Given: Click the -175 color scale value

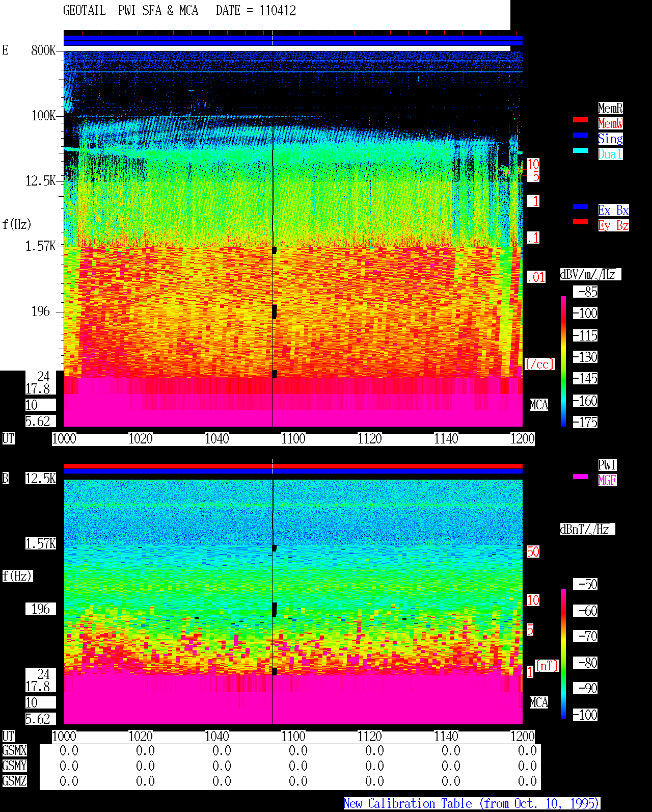Looking at the screenshot, I should (585, 422).
